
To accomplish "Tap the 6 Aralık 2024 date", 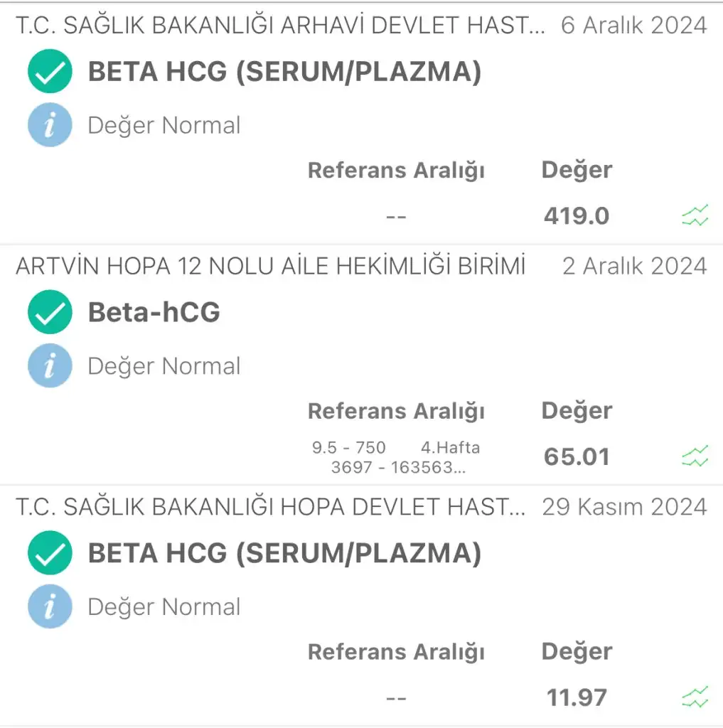I will pos(633,26).
